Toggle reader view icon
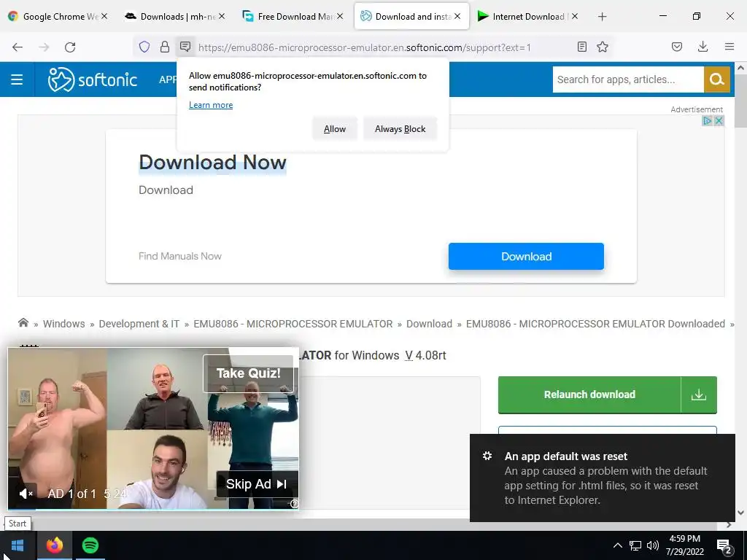Viewport: 747px width, 560px height. 581,47
